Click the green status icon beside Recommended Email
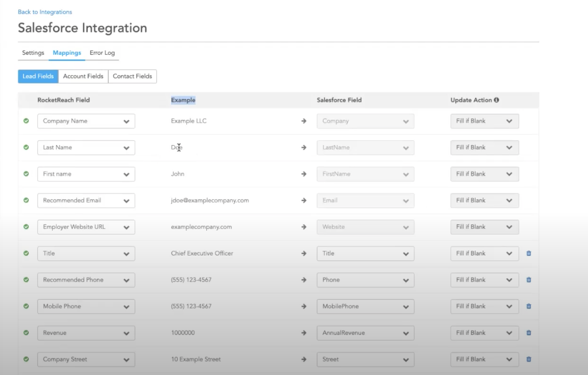Screen dimensions: 588x375 pyautogui.click(x=26, y=201)
